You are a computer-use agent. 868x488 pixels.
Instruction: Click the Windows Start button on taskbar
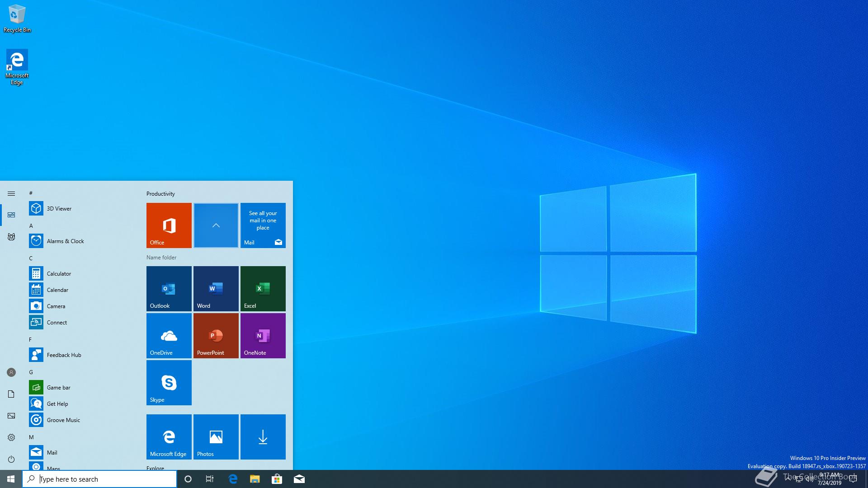click(11, 479)
